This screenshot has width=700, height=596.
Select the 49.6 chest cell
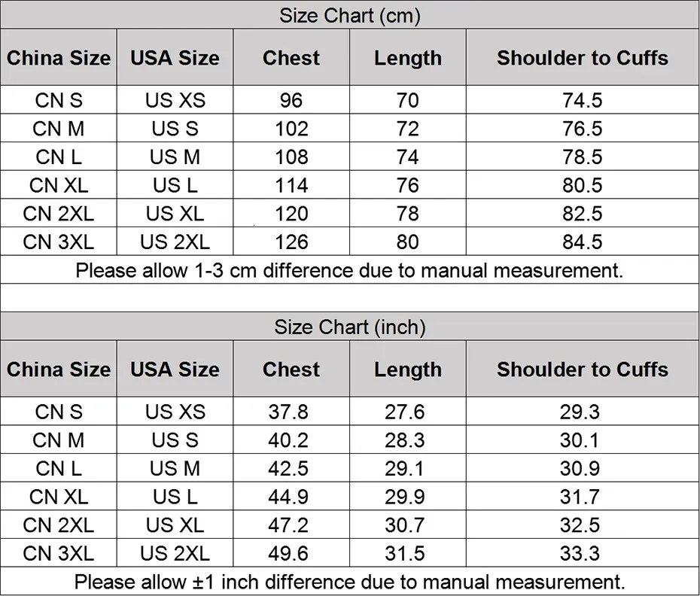[289, 553]
